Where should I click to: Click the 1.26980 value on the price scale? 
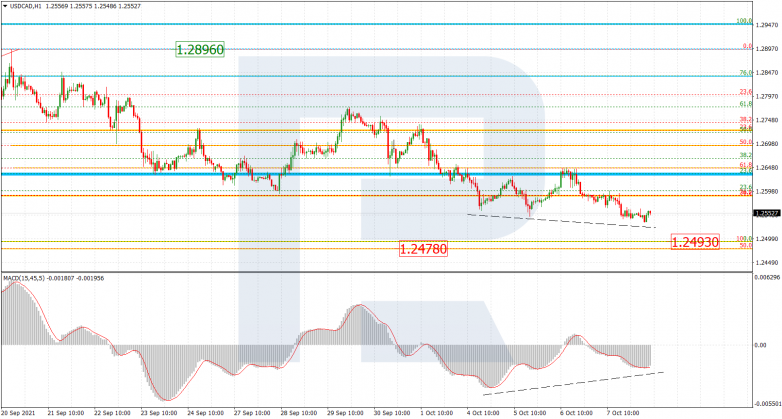pyautogui.click(x=767, y=144)
